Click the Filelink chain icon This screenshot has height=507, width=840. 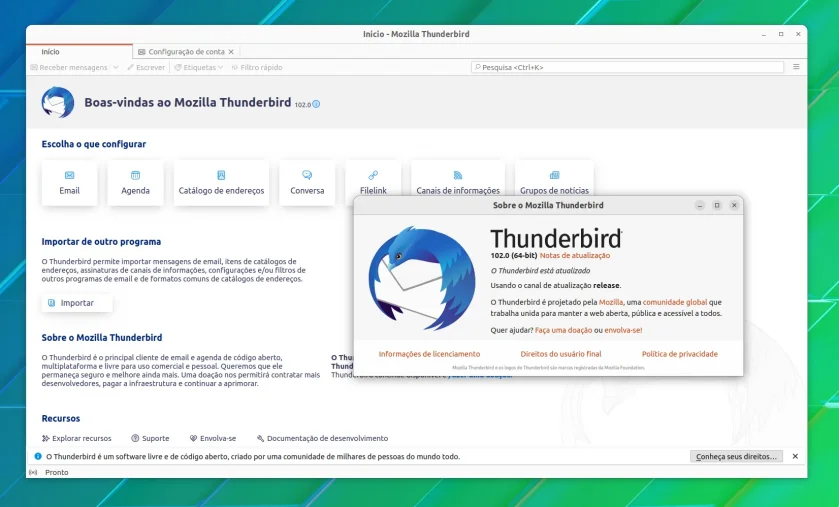tap(373, 175)
